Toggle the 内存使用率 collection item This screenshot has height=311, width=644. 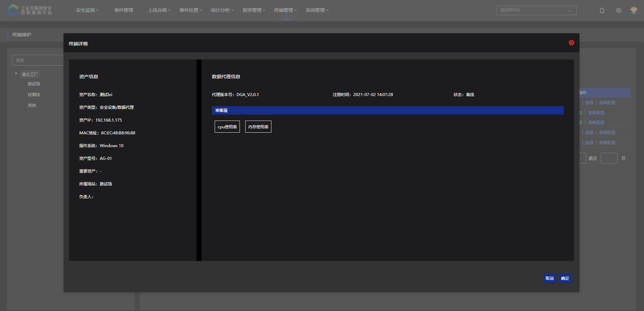pos(258,127)
